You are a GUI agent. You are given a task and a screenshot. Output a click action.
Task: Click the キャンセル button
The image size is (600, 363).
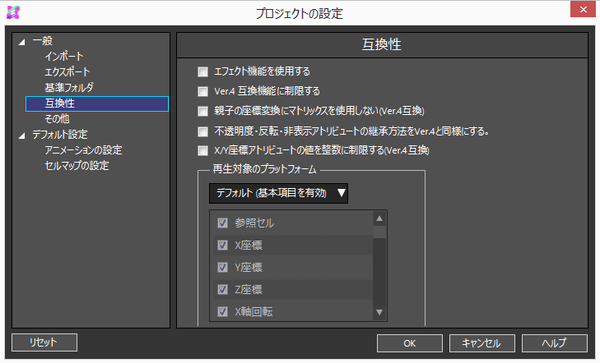482,343
